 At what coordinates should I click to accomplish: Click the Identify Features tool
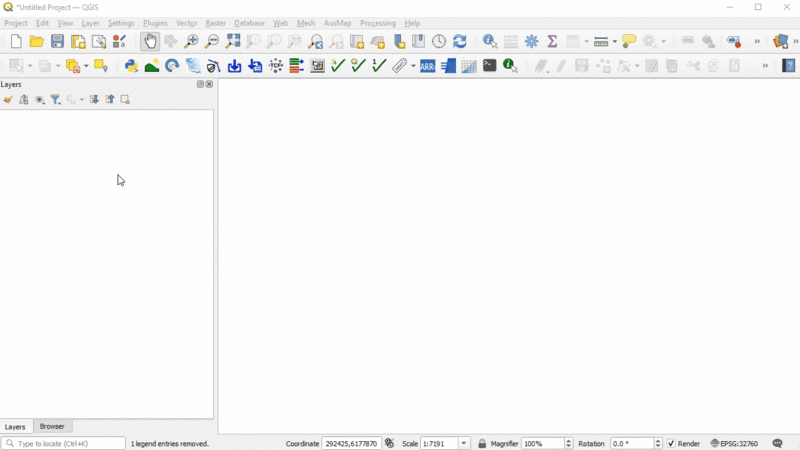point(489,42)
